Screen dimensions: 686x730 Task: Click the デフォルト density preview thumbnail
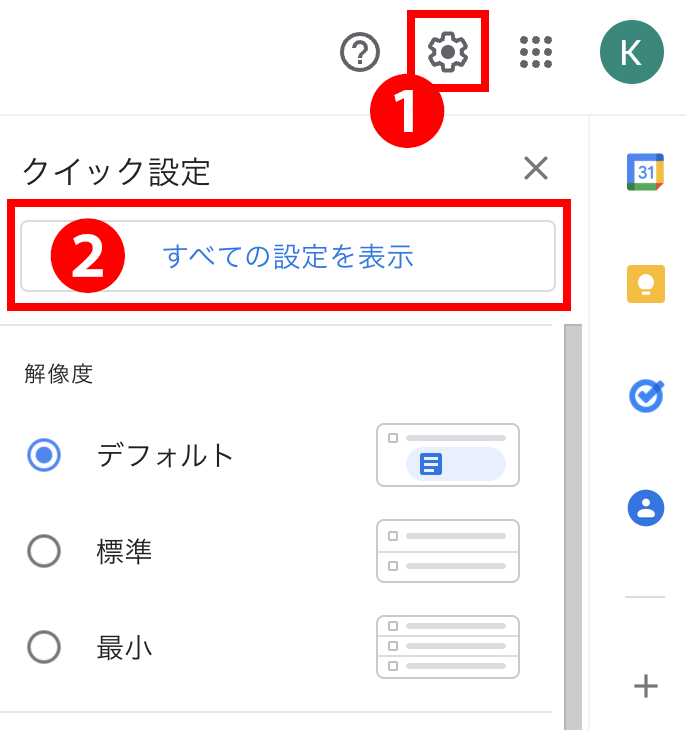coord(448,455)
